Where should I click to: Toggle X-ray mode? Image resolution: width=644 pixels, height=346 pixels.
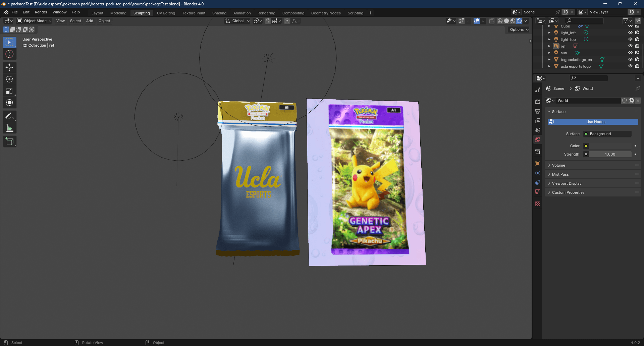click(492, 21)
